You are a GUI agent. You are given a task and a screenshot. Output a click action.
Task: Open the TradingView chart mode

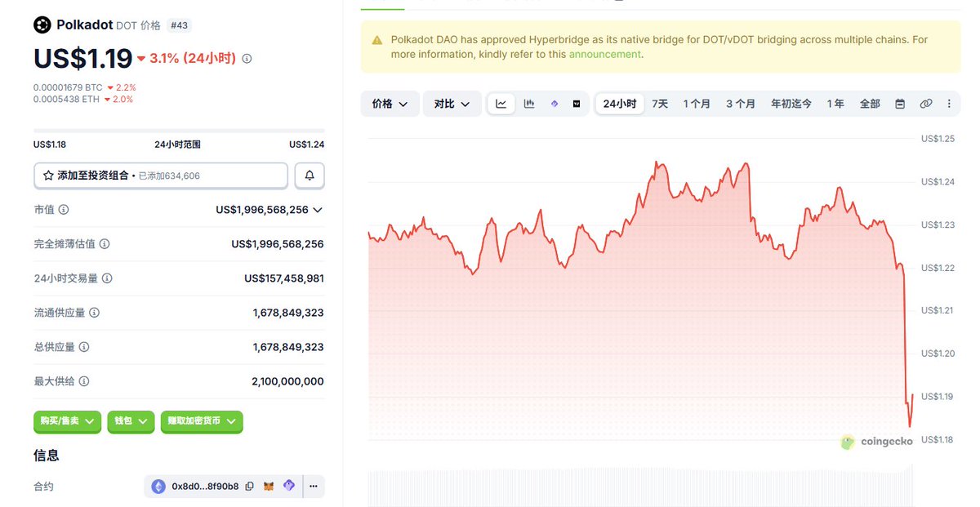[x=577, y=104]
